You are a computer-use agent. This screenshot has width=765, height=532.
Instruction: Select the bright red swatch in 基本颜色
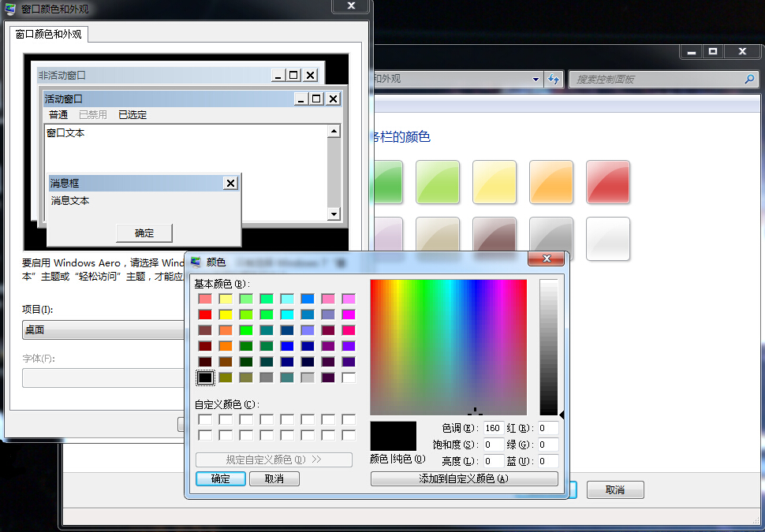pyautogui.click(x=204, y=314)
